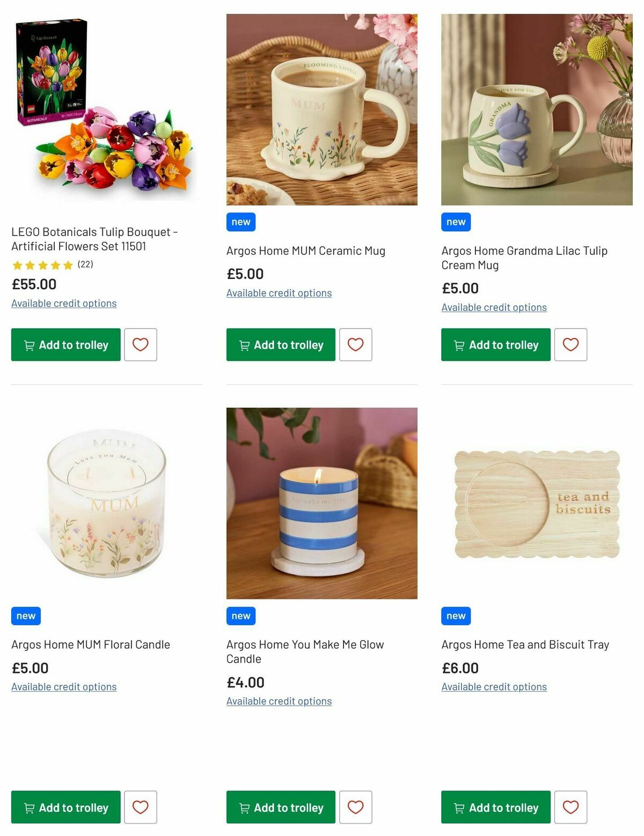Add the LEGO Botanicals Tulip Bouquet to trolley
Screen dimensions: 644x836
tap(65, 344)
